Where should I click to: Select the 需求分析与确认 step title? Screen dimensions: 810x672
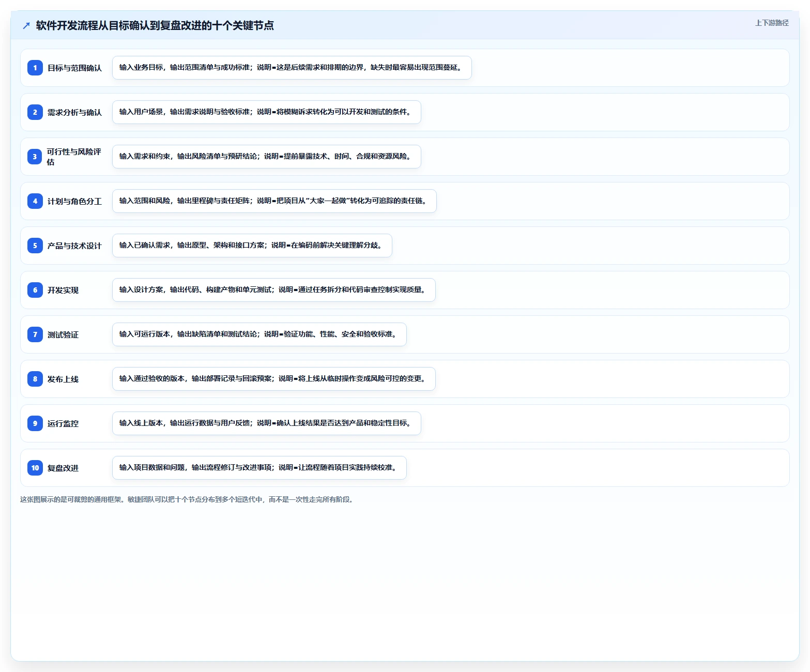pos(74,112)
